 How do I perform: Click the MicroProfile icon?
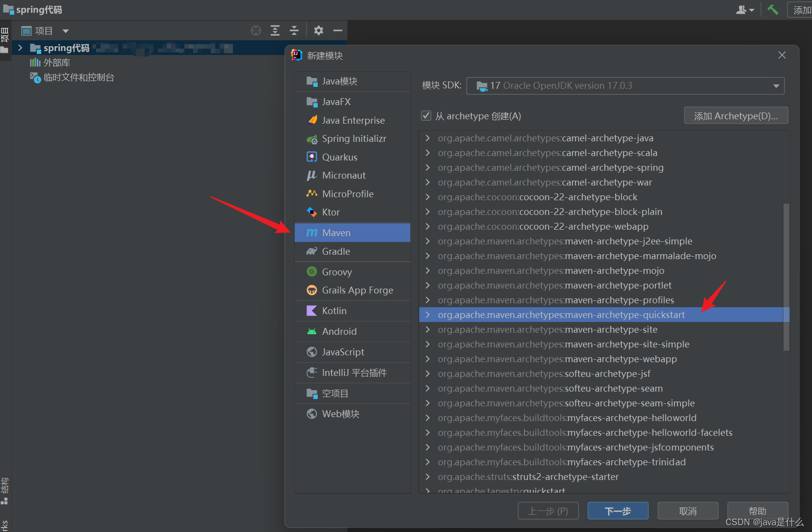point(312,194)
